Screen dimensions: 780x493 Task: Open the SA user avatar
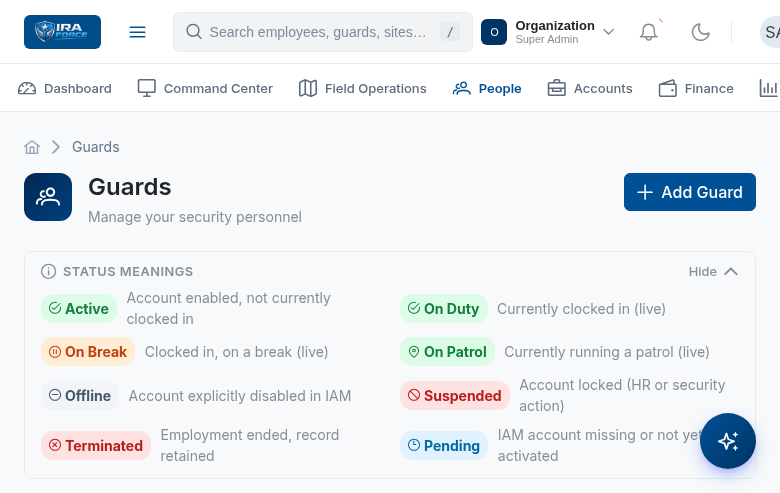(x=770, y=32)
